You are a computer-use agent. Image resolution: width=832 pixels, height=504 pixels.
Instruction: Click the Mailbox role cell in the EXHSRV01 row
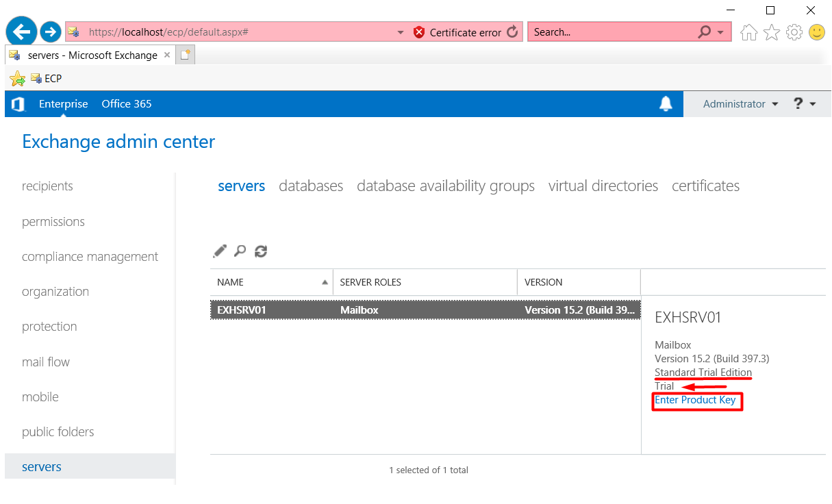click(360, 310)
